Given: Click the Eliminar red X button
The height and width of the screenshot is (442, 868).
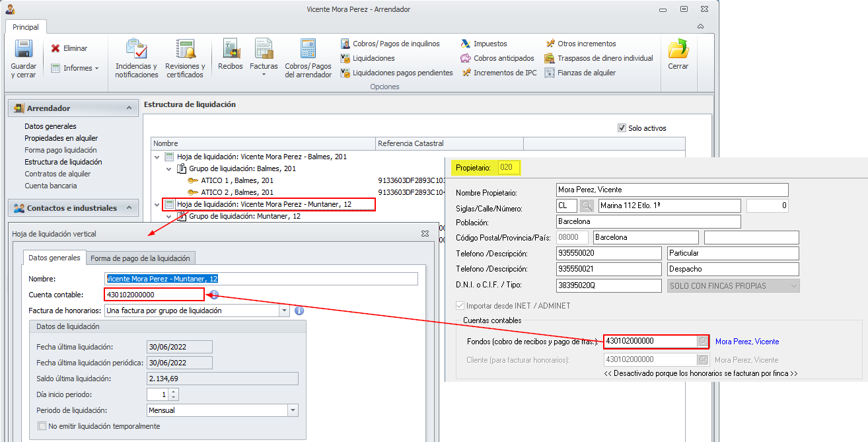Looking at the screenshot, I should pyautogui.click(x=69, y=48).
